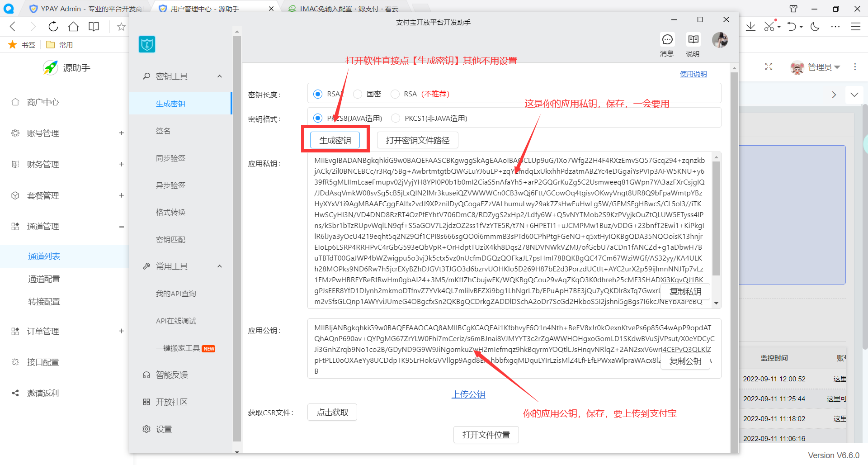Click 打开文件位置 button
Viewport: 868px width, 465px height.
[x=486, y=435]
